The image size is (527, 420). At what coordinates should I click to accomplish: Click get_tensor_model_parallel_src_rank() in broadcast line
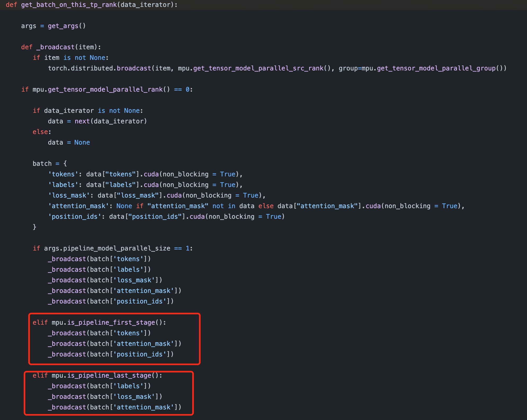(262, 68)
